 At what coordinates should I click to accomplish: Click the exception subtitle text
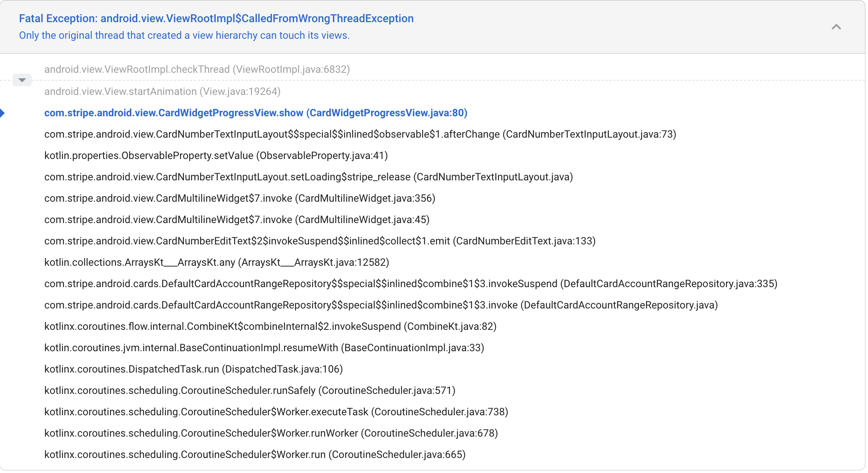pos(184,35)
